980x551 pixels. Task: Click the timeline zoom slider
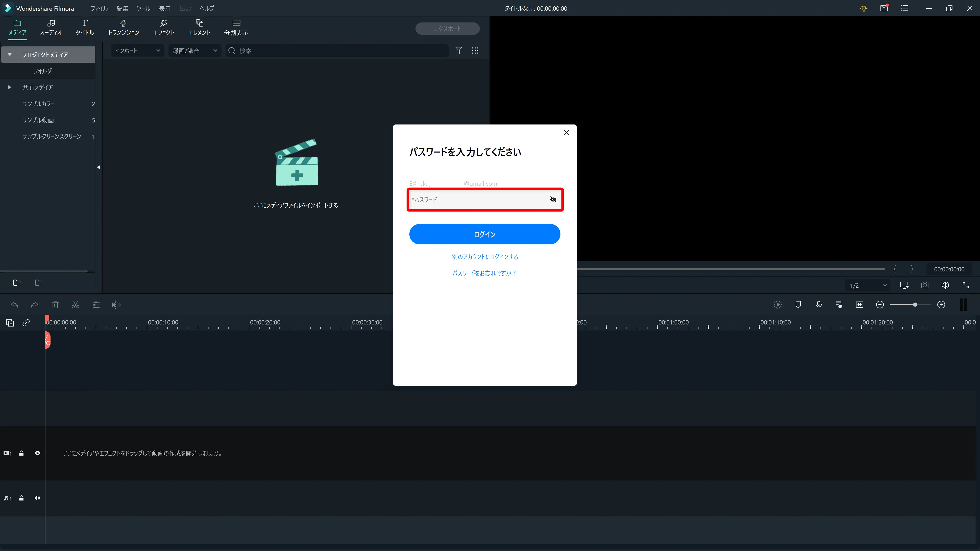910,305
